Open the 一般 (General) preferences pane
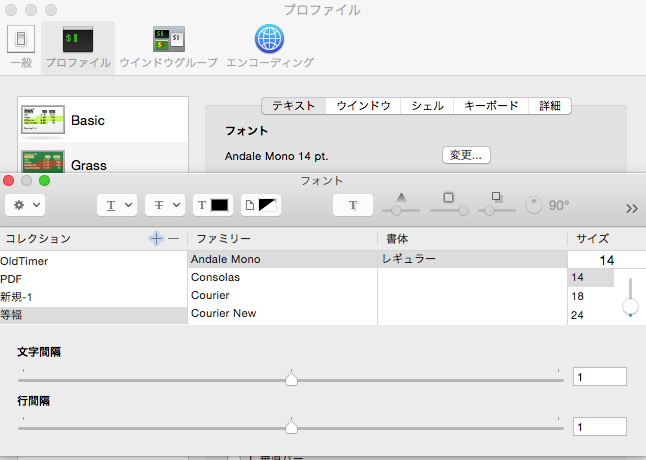Image resolution: width=646 pixels, height=460 pixels. 21,44
